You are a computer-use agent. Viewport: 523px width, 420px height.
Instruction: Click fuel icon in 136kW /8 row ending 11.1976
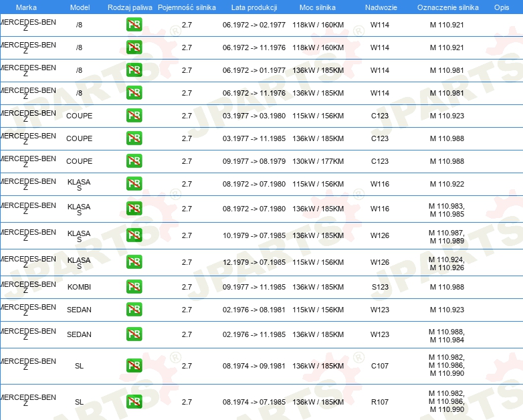click(134, 93)
